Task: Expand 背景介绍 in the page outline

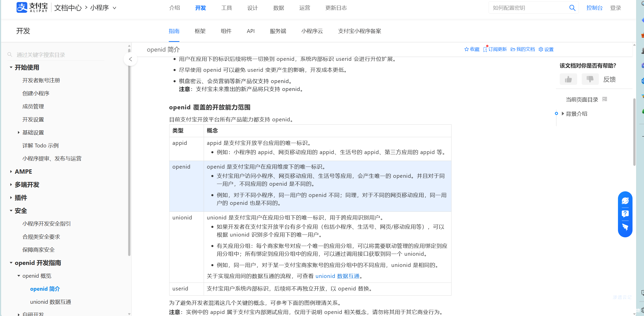Action: (x=563, y=114)
